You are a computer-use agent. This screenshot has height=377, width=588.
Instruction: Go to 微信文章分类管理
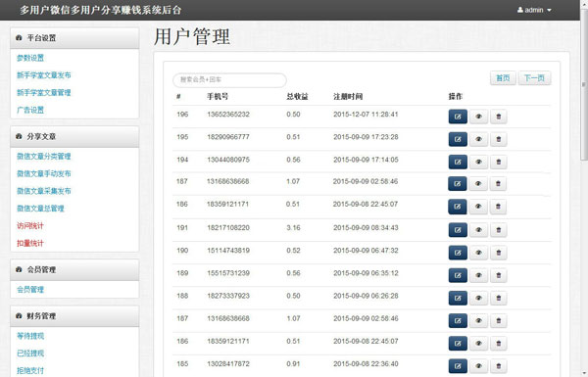click(x=44, y=157)
